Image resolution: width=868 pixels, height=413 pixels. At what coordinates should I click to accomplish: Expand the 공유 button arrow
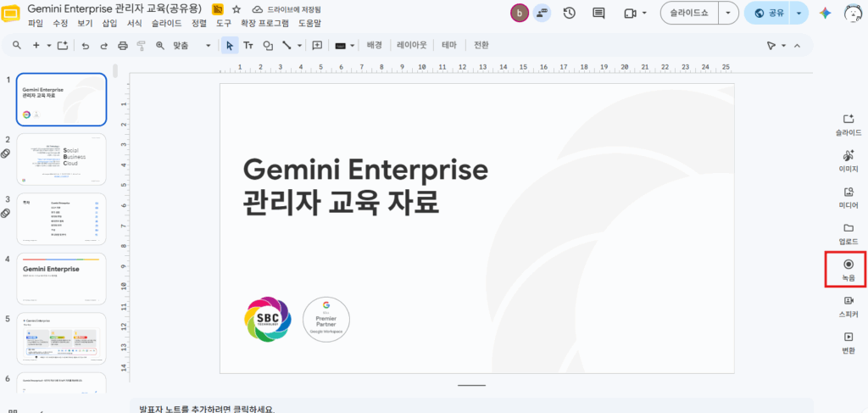pyautogui.click(x=798, y=13)
